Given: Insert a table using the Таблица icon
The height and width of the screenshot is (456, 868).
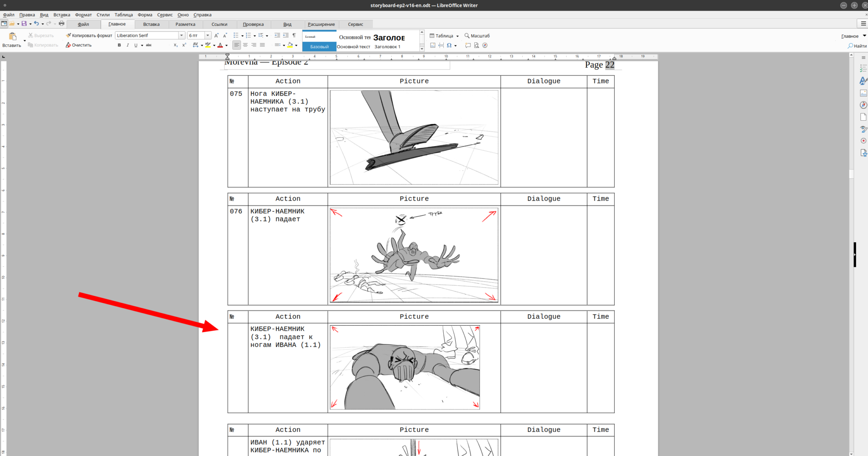Looking at the screenshot, I should (432, 36).
